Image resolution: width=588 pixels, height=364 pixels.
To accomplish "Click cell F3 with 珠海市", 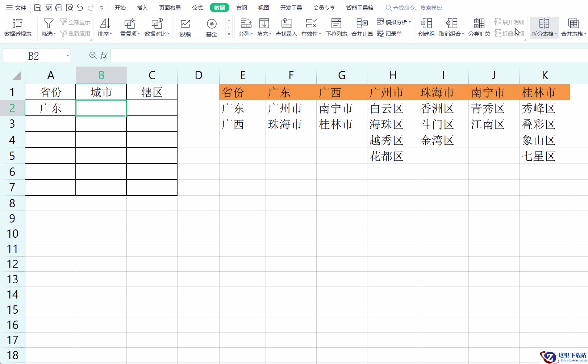I will point(291,124).
